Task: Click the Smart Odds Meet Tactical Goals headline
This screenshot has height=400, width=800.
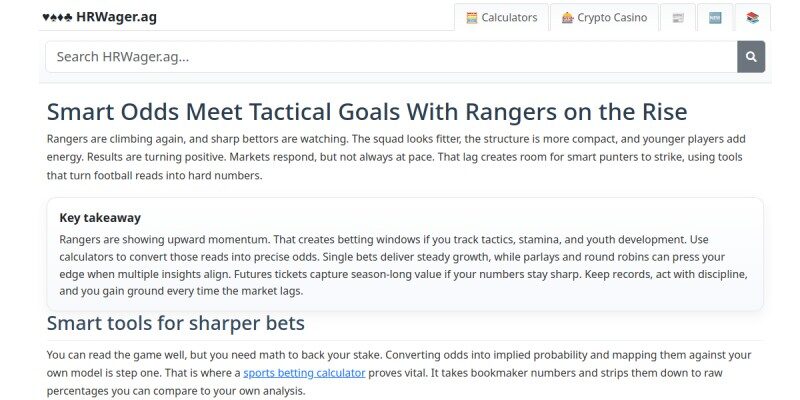Action: click(367, 112)
